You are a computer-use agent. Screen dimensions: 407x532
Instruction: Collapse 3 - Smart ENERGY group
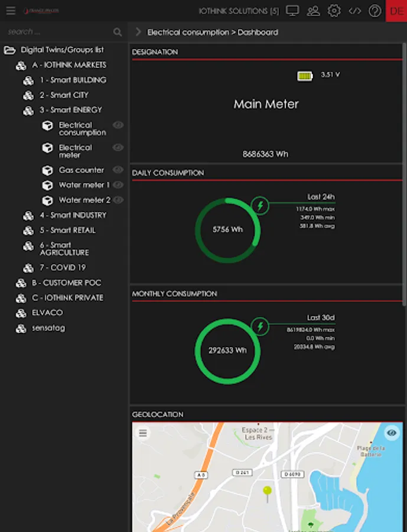pyautogui.click(x=71, y=110)
